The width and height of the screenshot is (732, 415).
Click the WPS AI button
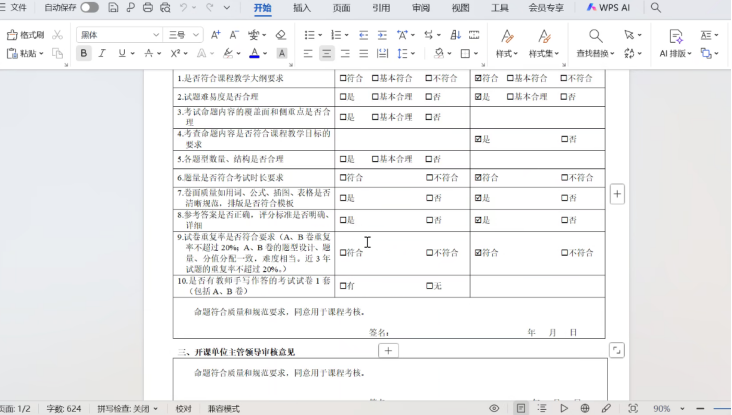(608, 8)
